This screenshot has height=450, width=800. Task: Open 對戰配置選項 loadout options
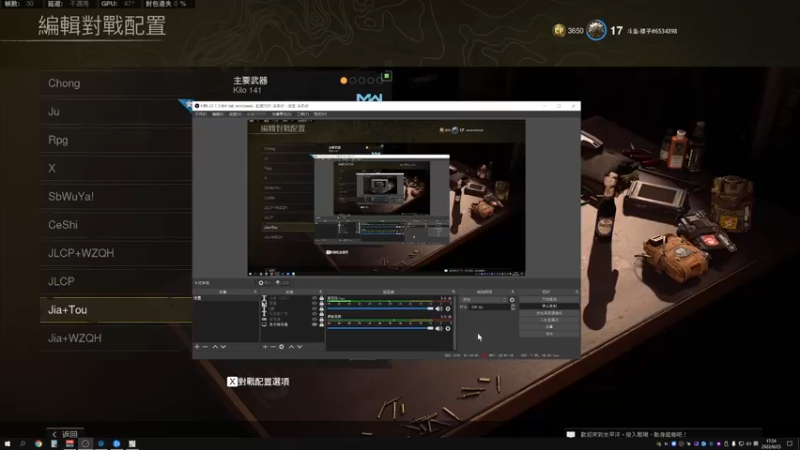click(258, 382)
